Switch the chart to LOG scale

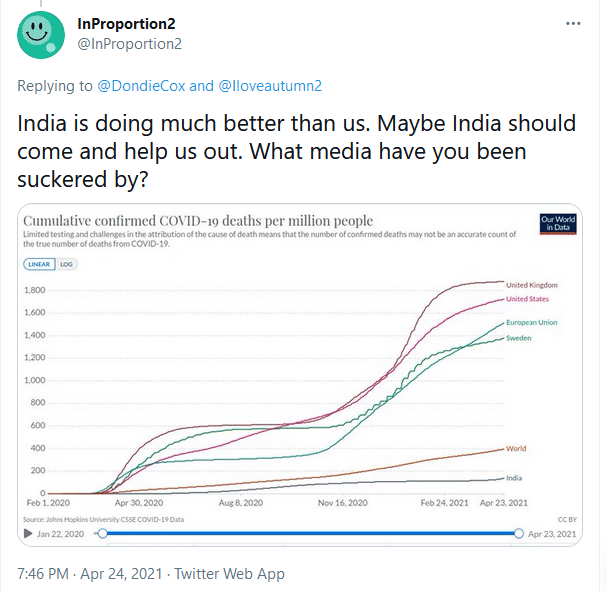tap(67, 264)
